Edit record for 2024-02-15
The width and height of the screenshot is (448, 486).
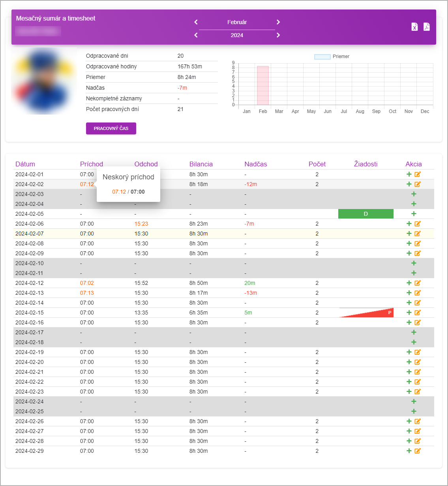click(x=418, y=313)
